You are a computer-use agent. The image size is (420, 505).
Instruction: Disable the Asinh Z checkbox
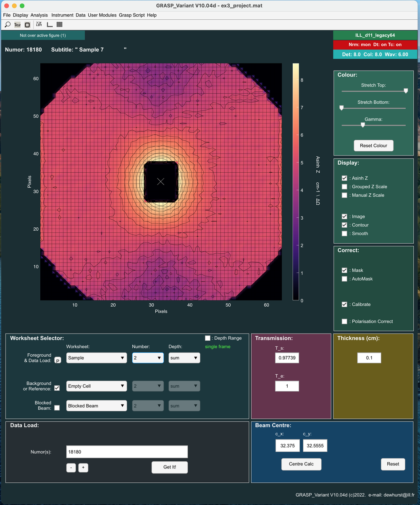344,178
